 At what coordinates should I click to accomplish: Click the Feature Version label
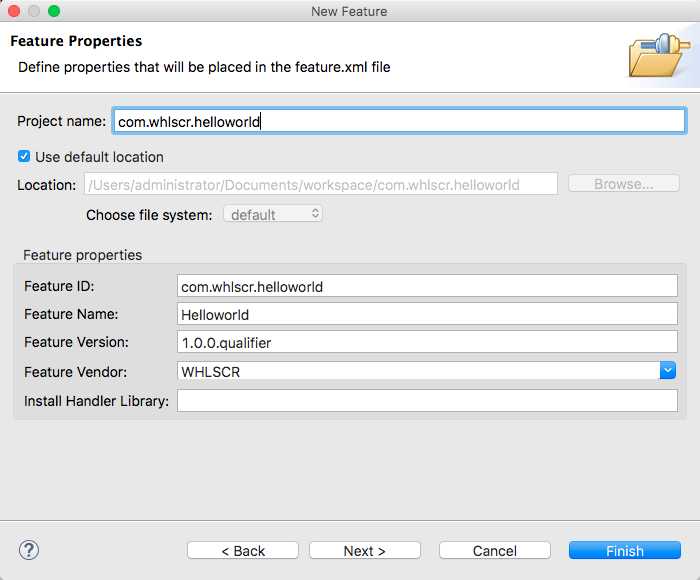[76, 342]
